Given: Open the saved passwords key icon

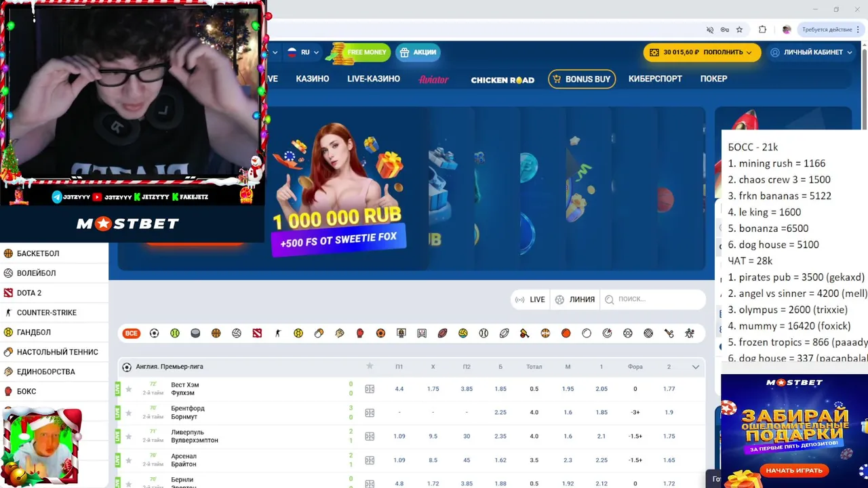Looking at the screenshot, I should (x=724, y=30).
